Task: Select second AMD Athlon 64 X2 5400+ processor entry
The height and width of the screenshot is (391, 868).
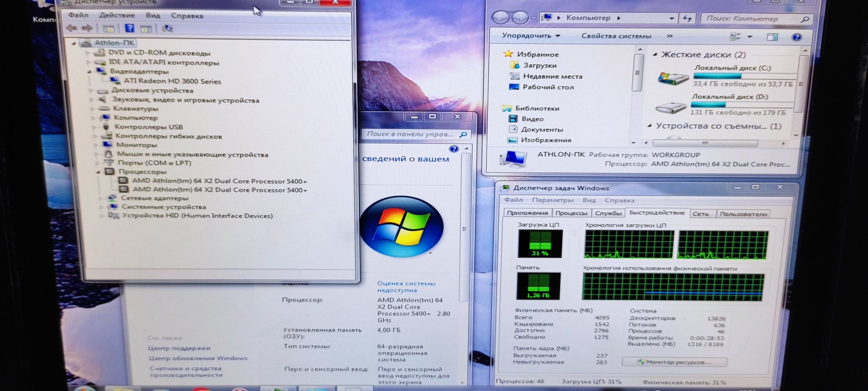Action: [220, 190]
